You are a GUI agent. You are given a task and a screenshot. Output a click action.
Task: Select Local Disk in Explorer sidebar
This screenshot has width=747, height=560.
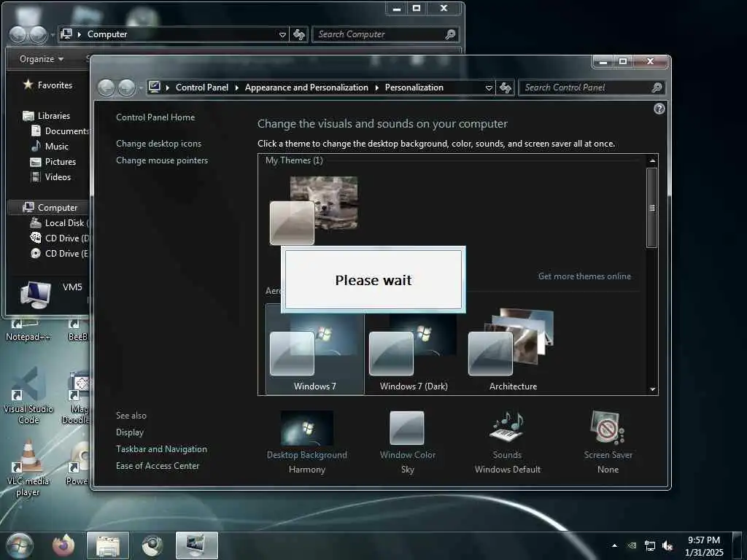60,223
